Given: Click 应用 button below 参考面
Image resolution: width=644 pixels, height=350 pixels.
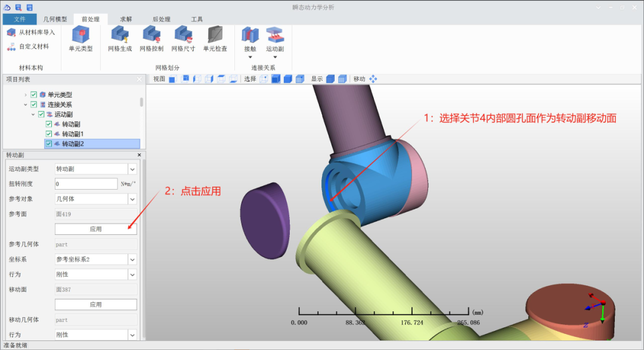Looking at the screenshot, I should pos(95,229).
